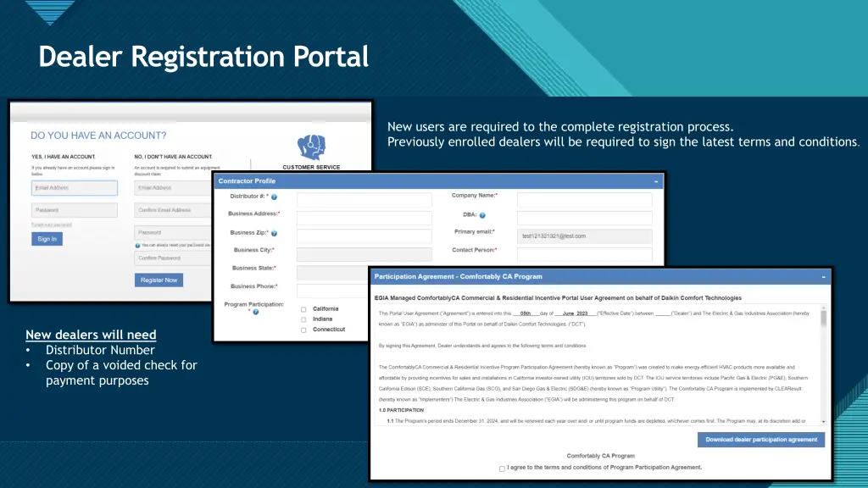The height and width of the screenshot is (488, 868).
Task: Focus the Password field in the registration column
Action: [173, 232]
